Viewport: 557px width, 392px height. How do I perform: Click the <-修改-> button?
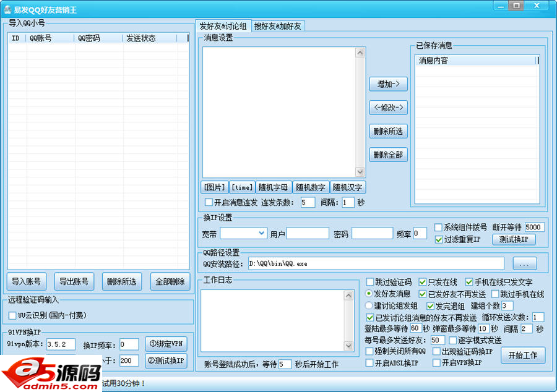[388, 108]
